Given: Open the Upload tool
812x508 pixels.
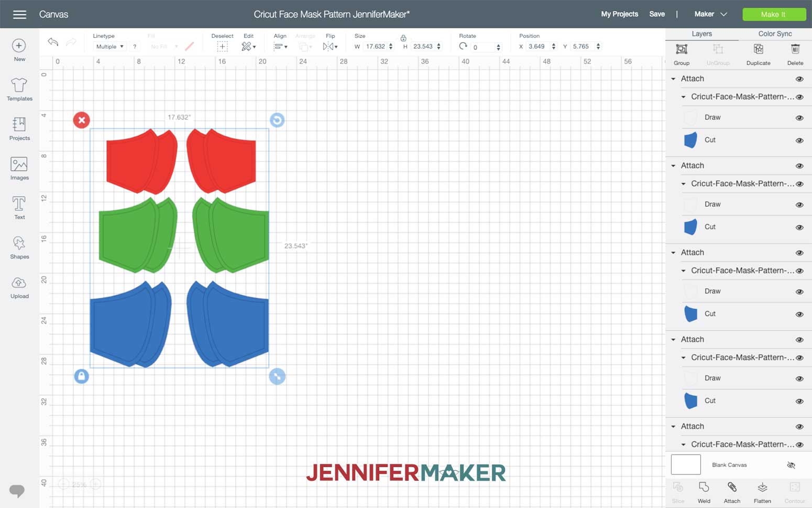Looking at the screenshot, I should pos(19,287).
